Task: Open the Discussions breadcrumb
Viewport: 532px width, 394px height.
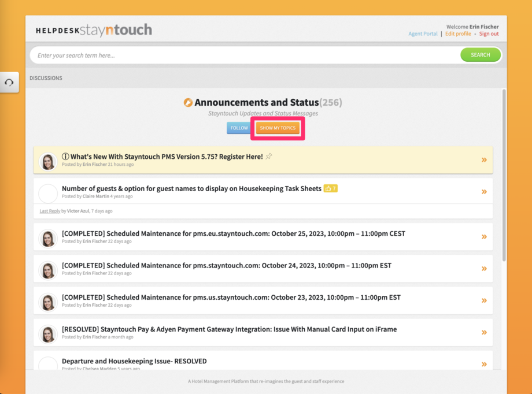Action: coord(46,78)
